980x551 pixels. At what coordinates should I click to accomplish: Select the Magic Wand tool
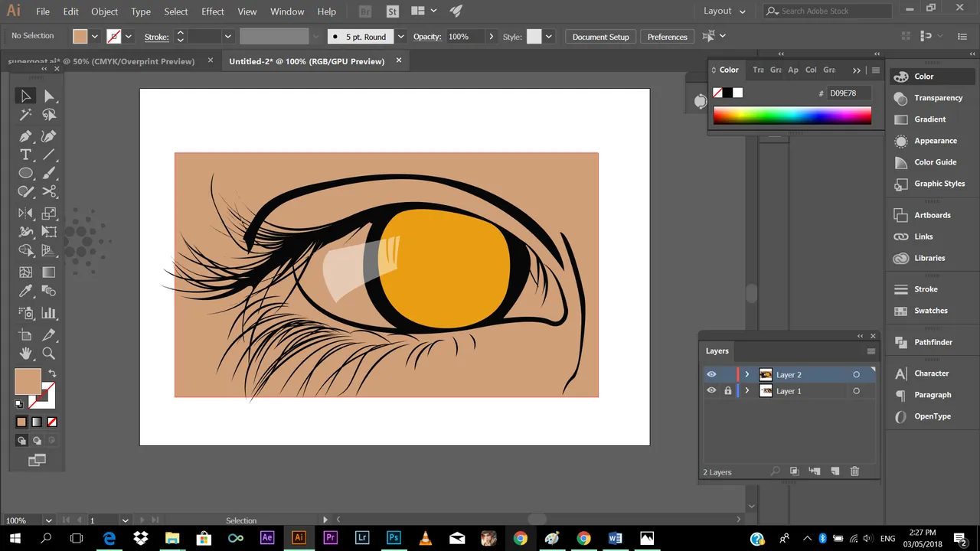tap(25, 115)
